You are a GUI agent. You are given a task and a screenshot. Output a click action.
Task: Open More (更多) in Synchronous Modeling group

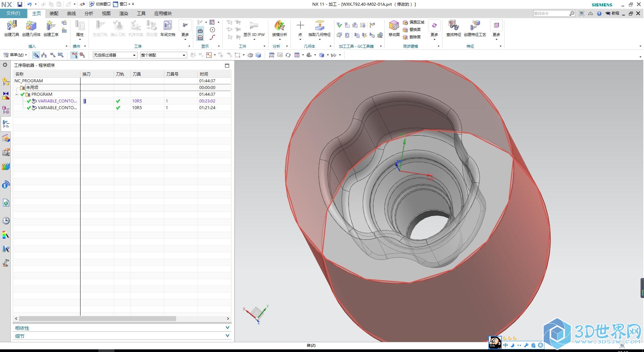click(x=434, y=30)
